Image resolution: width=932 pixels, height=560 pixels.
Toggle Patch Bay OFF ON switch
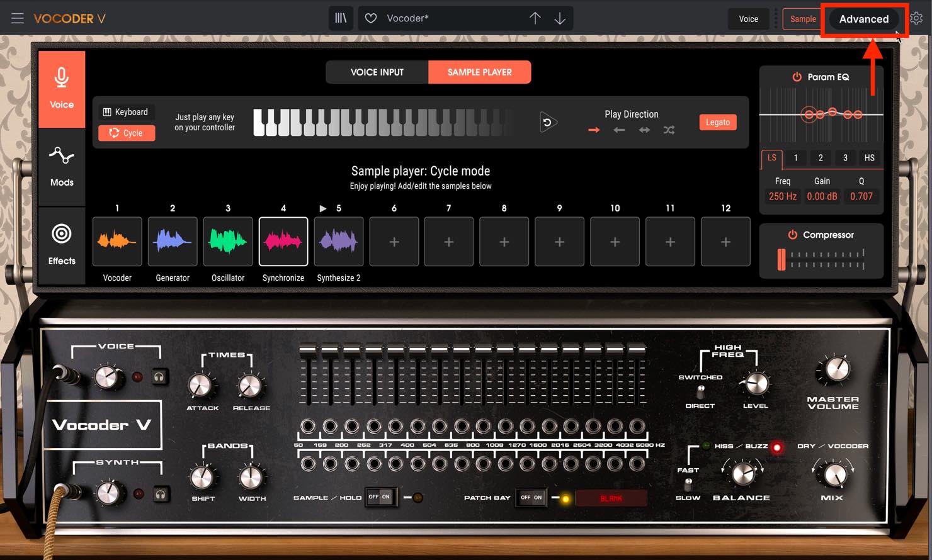coord(531,498)
